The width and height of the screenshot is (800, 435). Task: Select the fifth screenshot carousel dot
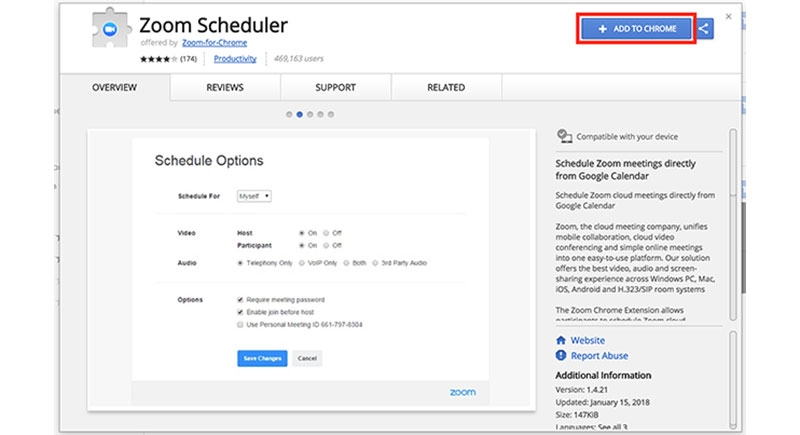[x=331, y=114]
